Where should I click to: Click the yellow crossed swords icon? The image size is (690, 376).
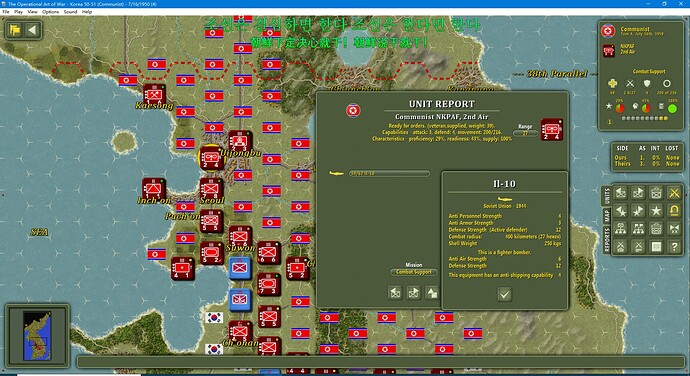point(674,193)
